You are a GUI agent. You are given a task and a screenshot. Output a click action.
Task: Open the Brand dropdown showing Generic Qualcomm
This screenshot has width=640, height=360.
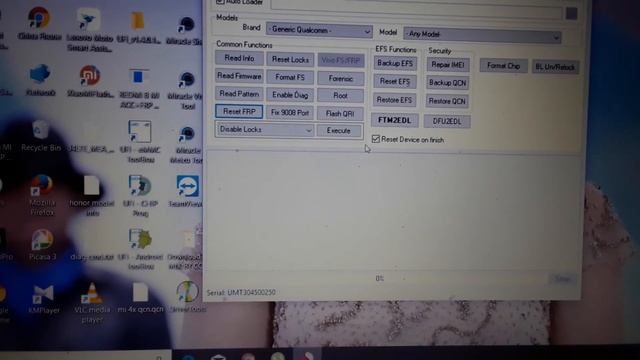point(319,30)
